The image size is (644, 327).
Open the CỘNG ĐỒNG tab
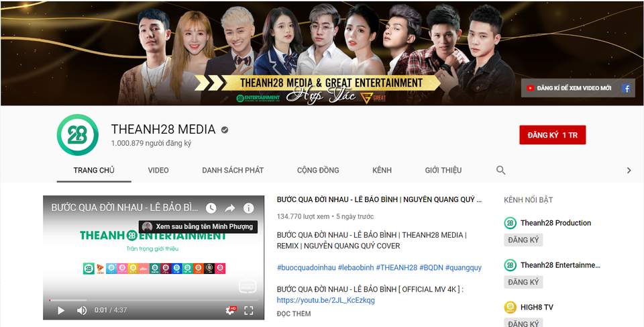click(x=318, y=171)
